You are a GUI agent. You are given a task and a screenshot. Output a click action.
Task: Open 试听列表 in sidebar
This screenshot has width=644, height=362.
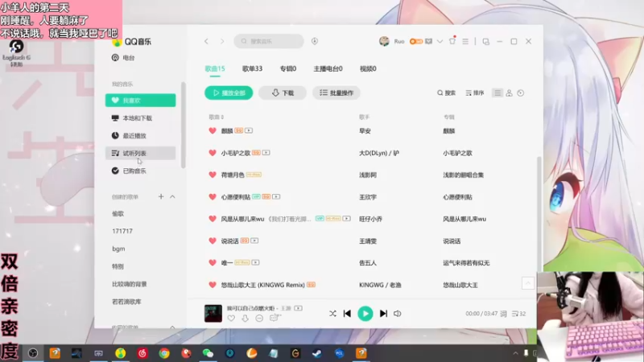(140, 153)
